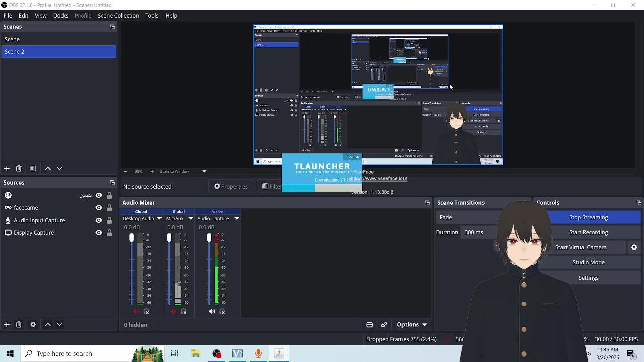The height and width of the screenshot is (362, 644).
Task: Click Start Virtual Camera
Action: 581,247
